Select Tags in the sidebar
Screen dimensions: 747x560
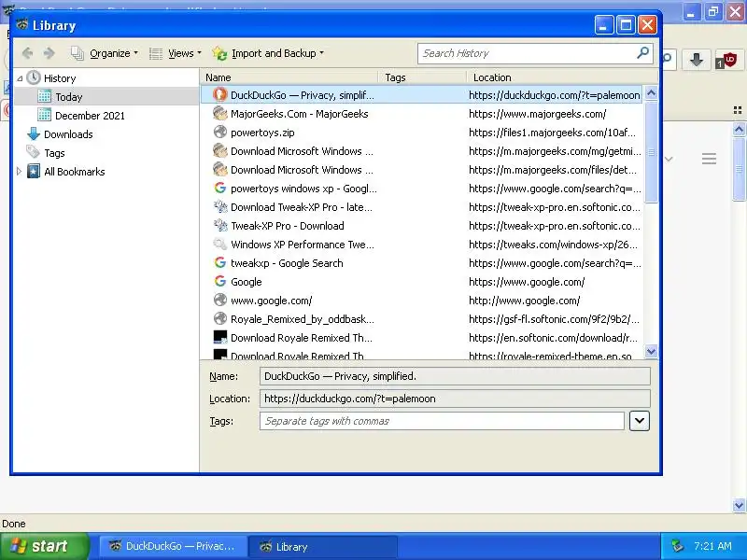(x=54, y=153)
